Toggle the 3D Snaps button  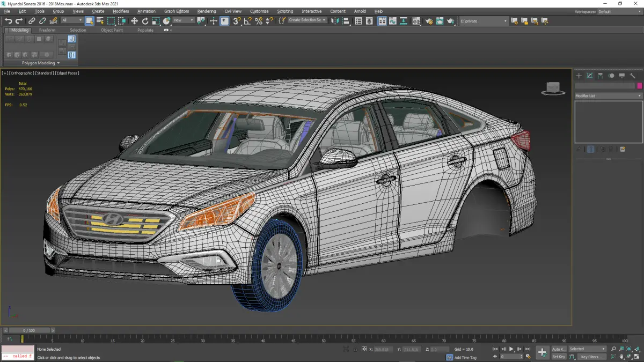(237, 21)
